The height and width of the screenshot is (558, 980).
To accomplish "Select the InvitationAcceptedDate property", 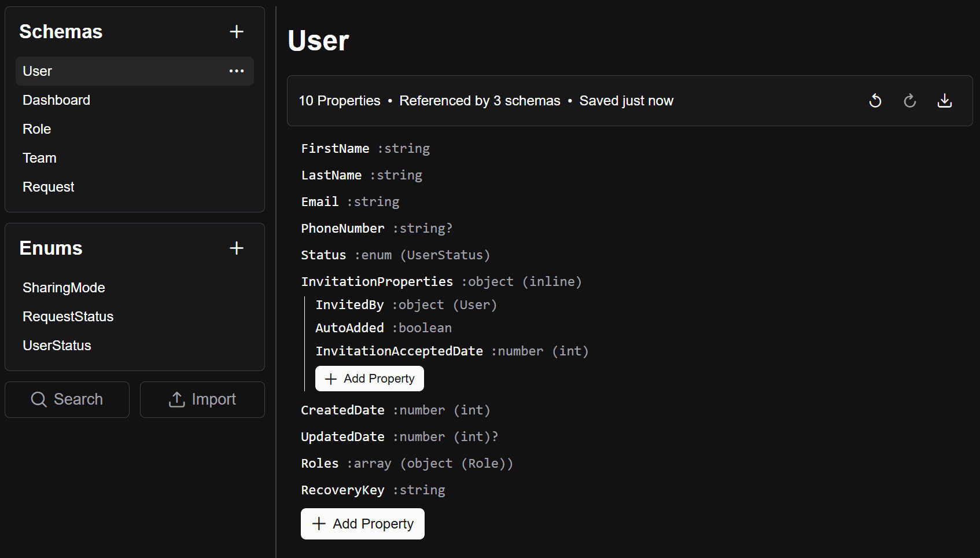I will pos(452,351).
